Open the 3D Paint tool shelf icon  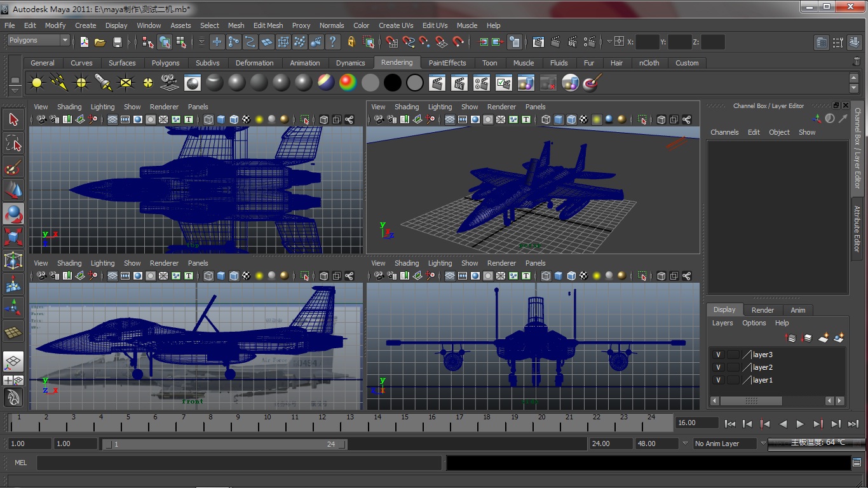(592, 83)
